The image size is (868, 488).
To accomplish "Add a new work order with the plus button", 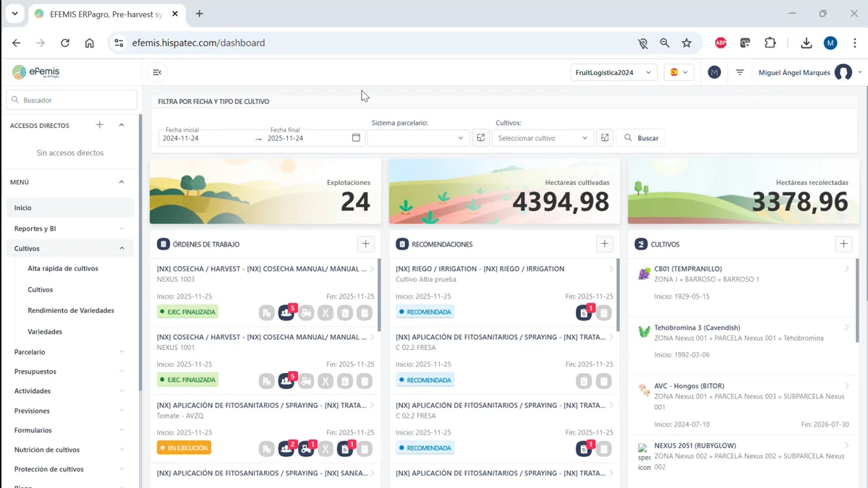I will pos(365,244).
